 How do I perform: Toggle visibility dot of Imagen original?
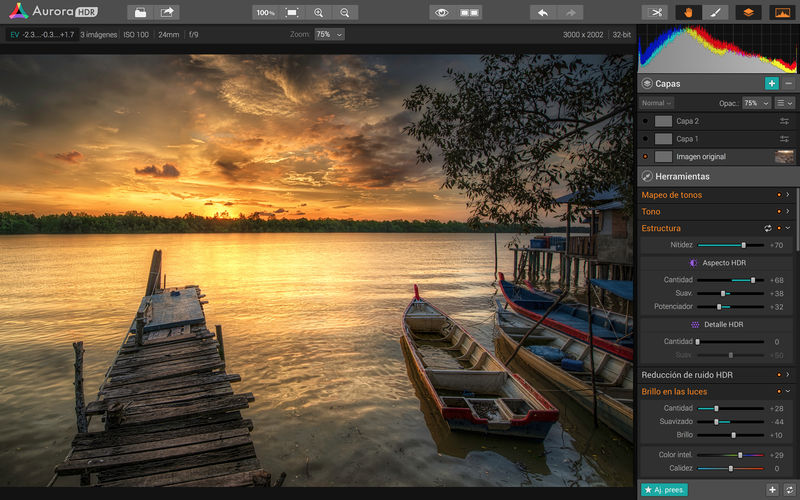click(x=645, y=157)
